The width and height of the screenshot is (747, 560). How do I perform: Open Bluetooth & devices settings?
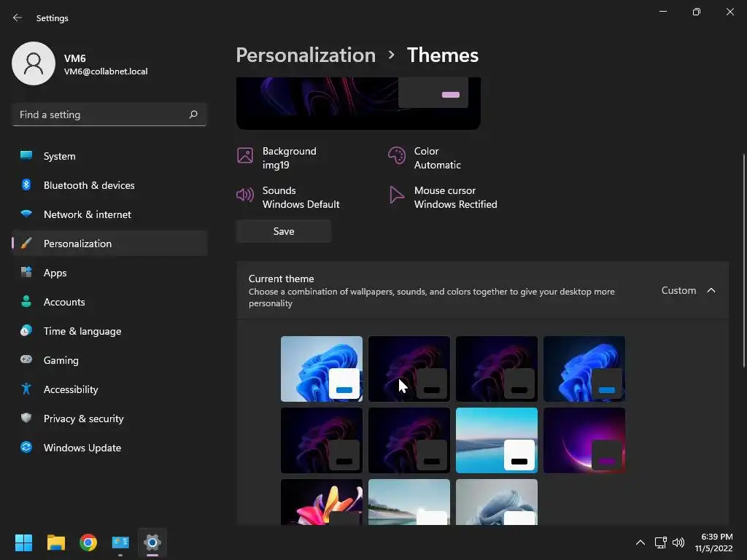(109, 185)
